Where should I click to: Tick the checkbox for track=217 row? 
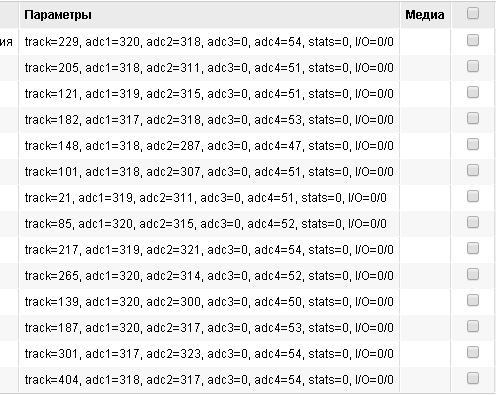(x=473, y=248)
